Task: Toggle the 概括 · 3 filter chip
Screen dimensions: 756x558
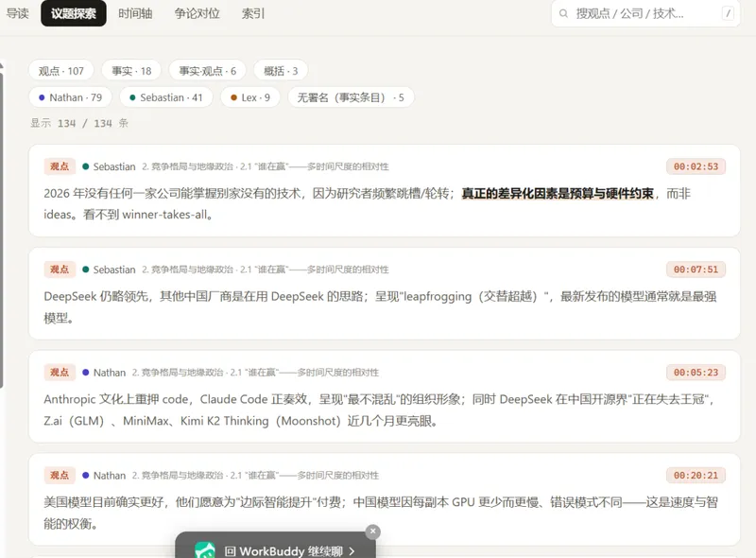Action: tap(281, 71)
